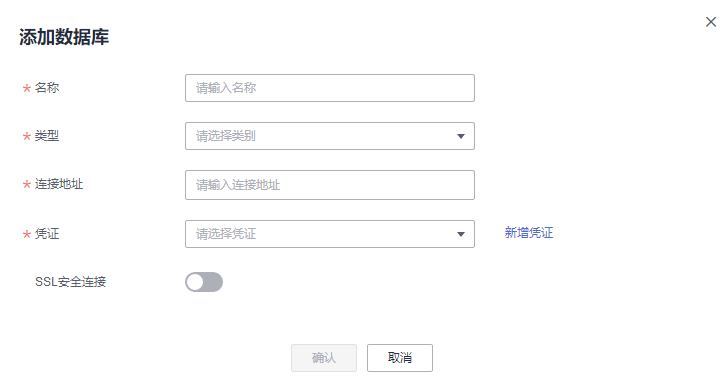728x386 pixels.
Task: Click the 确认 button
Action: pyautogui.click(x=324, y=358)
